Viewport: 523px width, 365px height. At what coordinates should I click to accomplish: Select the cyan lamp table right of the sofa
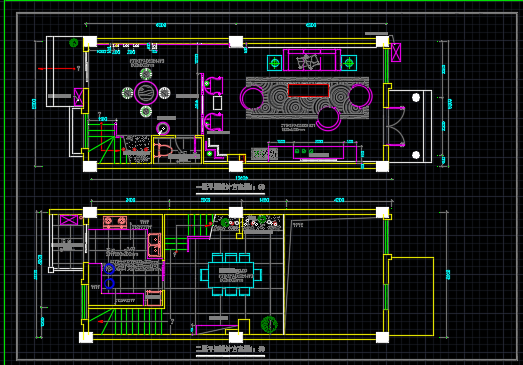[x=349, y=63]
